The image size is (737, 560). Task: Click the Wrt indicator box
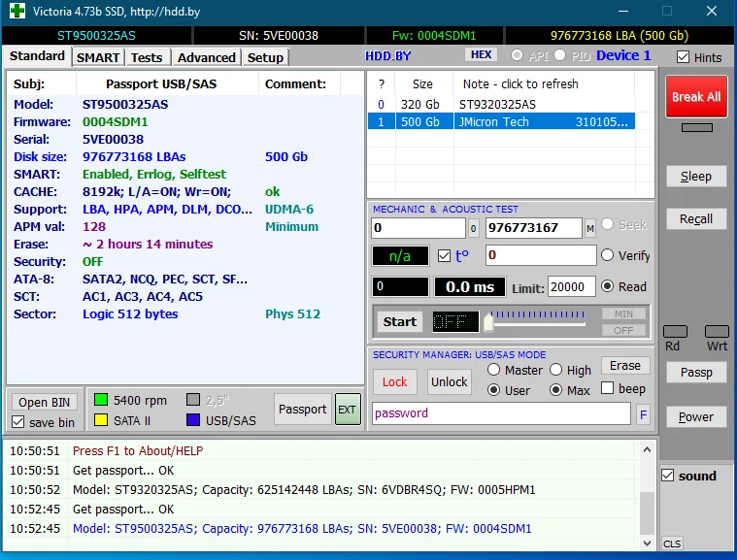[717, 332]
